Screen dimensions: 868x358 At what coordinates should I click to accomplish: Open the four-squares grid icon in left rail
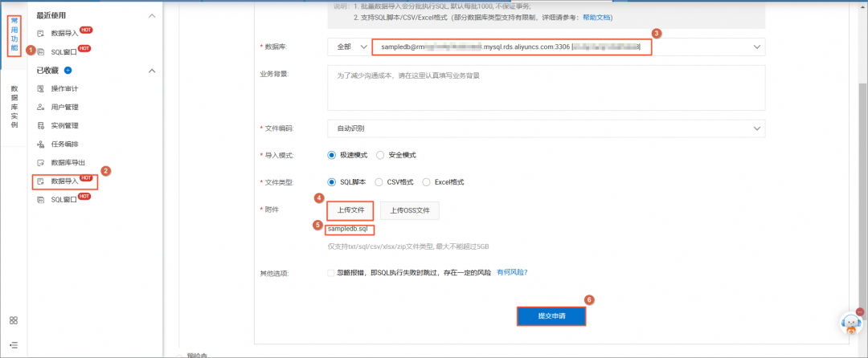click(14, 320)
